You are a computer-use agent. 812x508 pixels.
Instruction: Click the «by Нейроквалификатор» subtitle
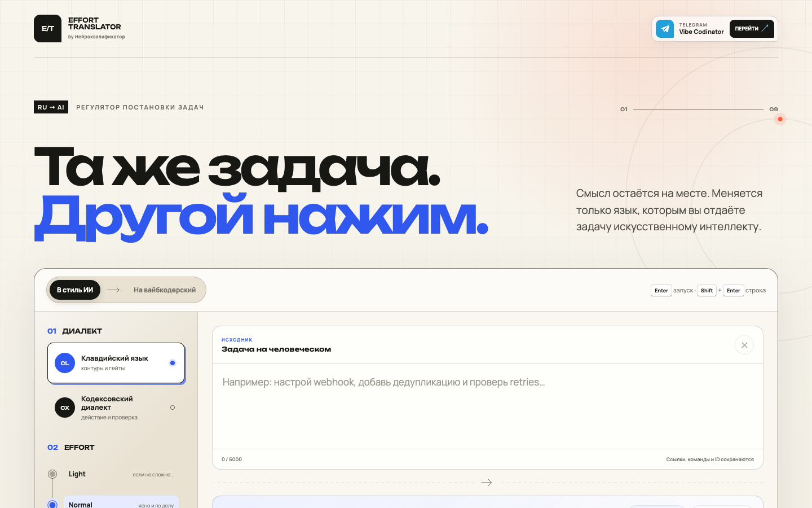click(x=96, y=37)
